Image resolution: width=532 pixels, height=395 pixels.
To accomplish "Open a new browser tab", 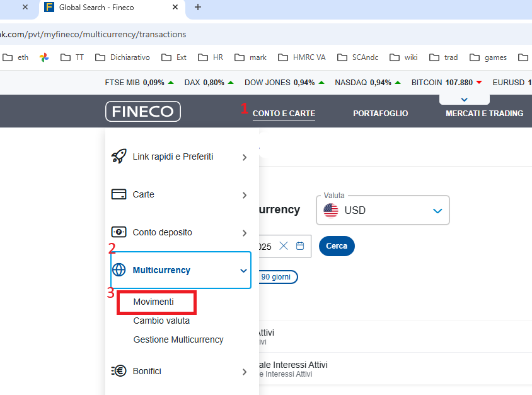I will [x=198, y=8].
